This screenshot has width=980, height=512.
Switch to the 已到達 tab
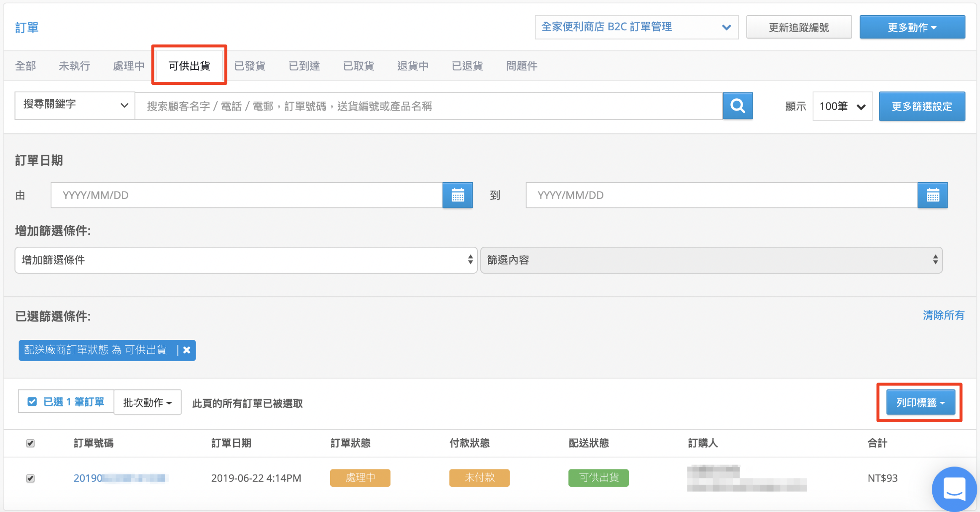[x=304, y=66]
